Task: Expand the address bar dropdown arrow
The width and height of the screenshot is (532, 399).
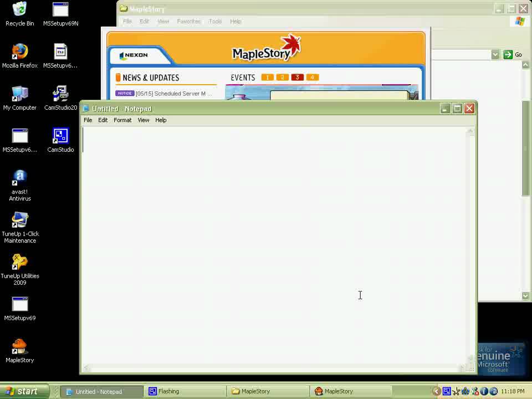Action: pos(495,55)
